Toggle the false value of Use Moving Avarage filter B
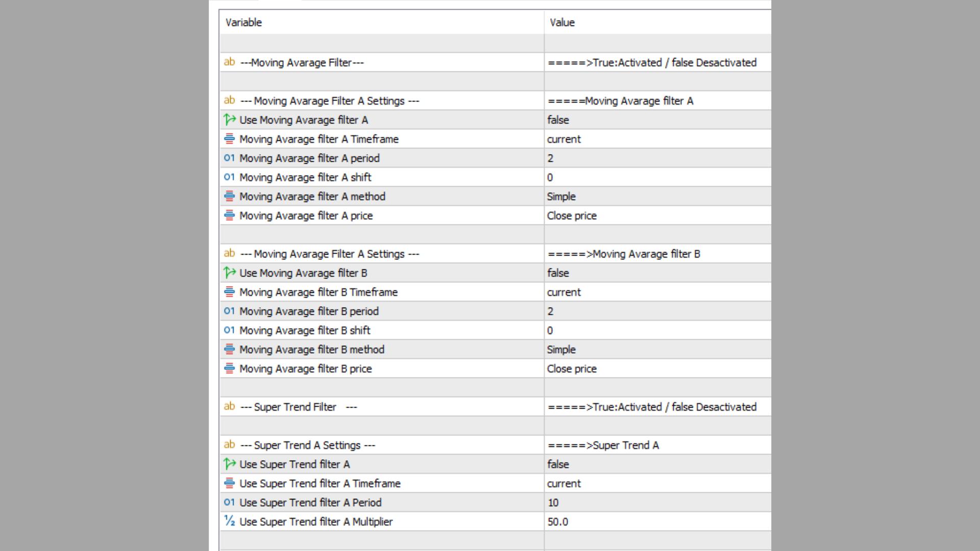Viewport: 980px width, 551px height. (558, 273)
